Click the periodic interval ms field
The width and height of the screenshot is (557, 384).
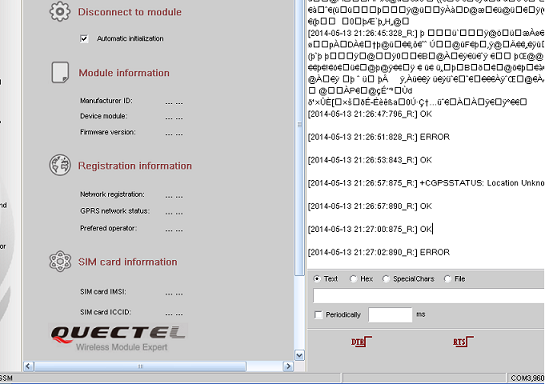[x=390, y=315]
